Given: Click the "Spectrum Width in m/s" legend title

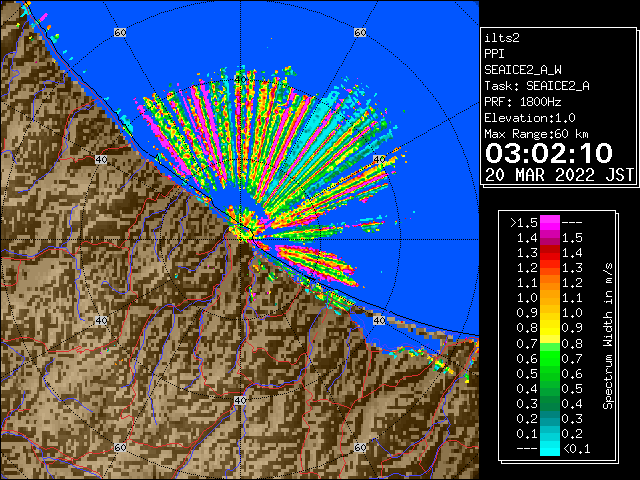Looking at the screenshot, I should click(608, 336).
